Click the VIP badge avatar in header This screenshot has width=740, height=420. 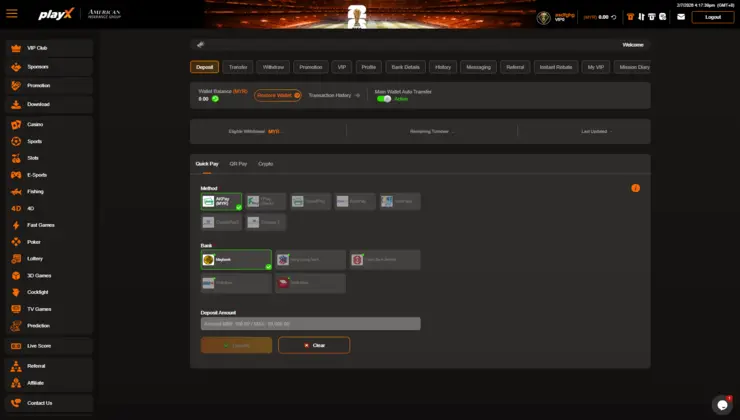544,18
